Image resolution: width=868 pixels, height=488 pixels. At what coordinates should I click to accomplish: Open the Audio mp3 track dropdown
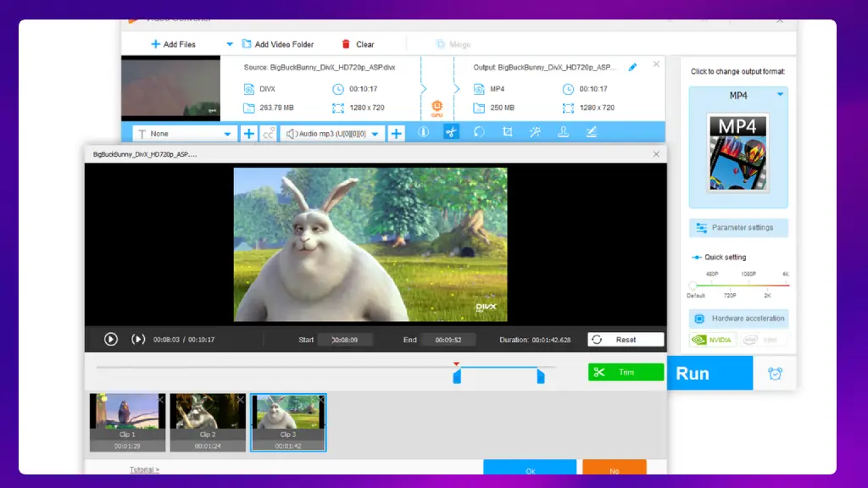[x=332, y=133]
